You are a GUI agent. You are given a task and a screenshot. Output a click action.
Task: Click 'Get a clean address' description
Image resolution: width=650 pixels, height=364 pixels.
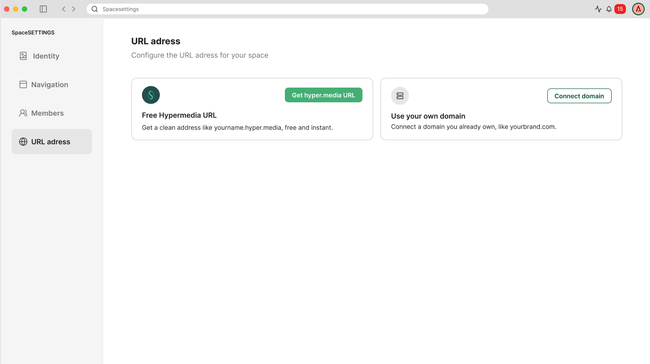coord(237,128)
